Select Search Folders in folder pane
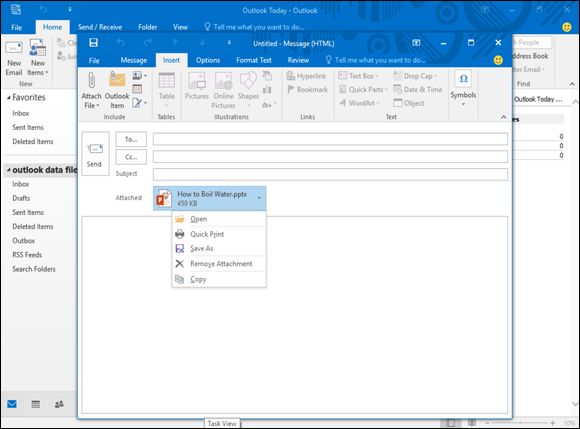The width and height of the screenshot is (580, 429). click(34, 269)
